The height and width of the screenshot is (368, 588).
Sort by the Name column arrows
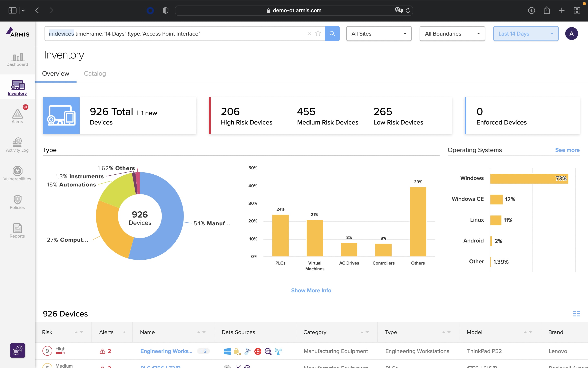(x=201, y=332)
